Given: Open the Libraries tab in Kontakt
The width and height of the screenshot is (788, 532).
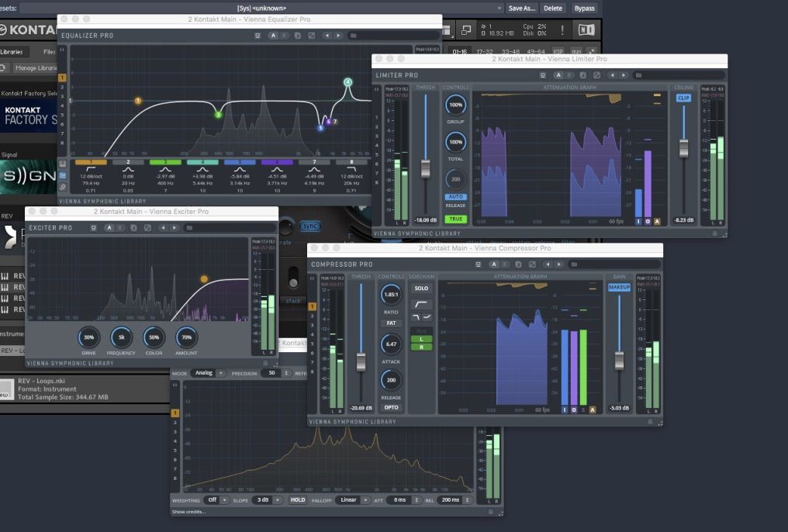Looking at the screenshot, I should (12, 52).
